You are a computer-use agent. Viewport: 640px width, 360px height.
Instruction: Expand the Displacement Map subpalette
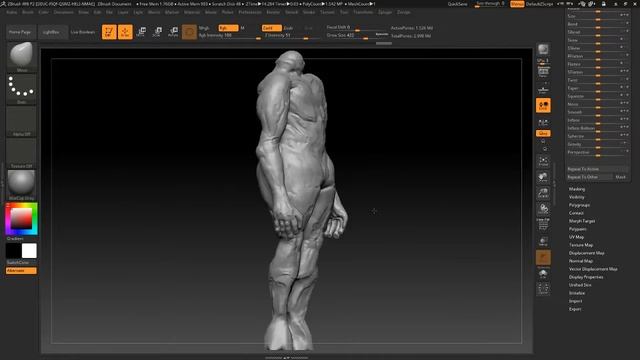pyautogui.click(x=587, y=253)
